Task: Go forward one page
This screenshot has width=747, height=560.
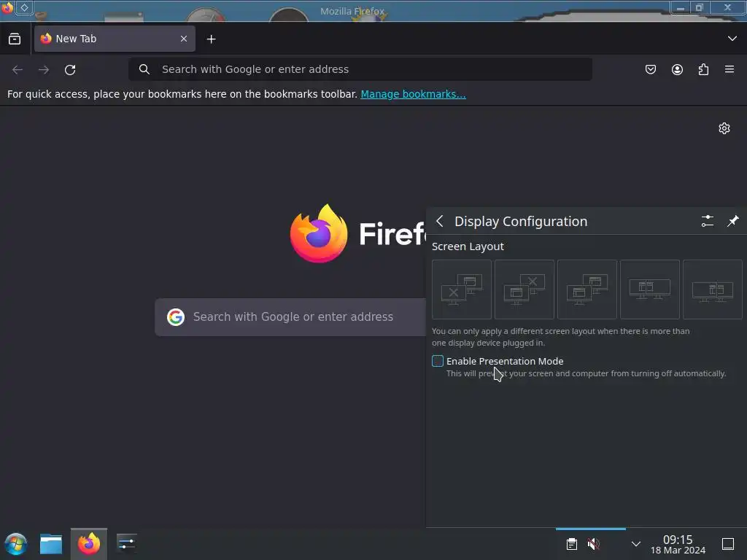Action: (44, 69)
